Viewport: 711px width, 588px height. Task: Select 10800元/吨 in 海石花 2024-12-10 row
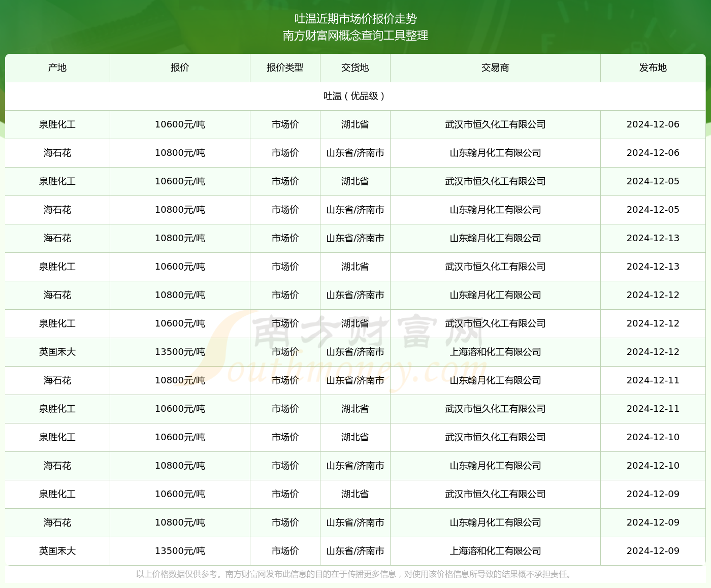180,466
